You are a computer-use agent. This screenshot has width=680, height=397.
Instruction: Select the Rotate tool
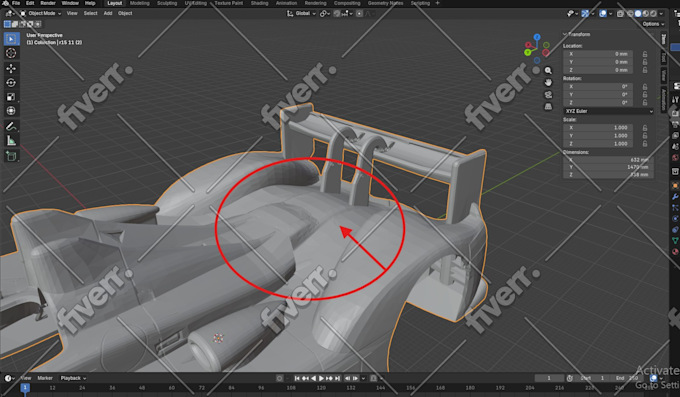pyautogui.click(x=11, y=82)
